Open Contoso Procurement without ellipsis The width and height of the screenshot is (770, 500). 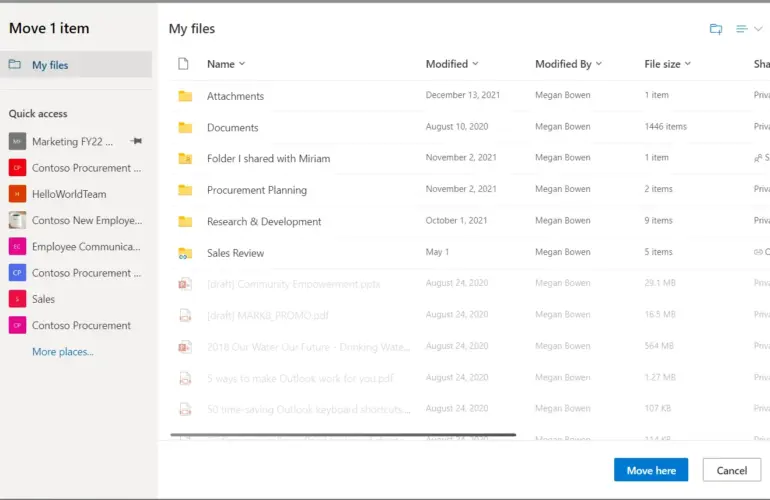coord(82,325)
